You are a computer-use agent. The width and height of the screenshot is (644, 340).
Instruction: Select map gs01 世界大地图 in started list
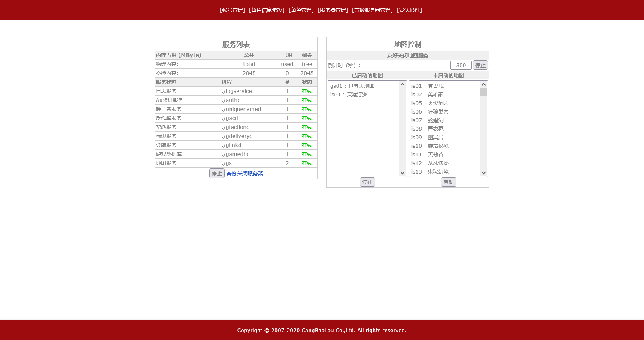click(352, 86)
